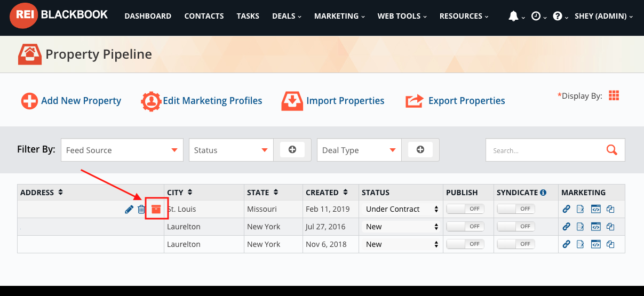
Task: Expand the Marketing menu
Action: (x=340, y=16)
